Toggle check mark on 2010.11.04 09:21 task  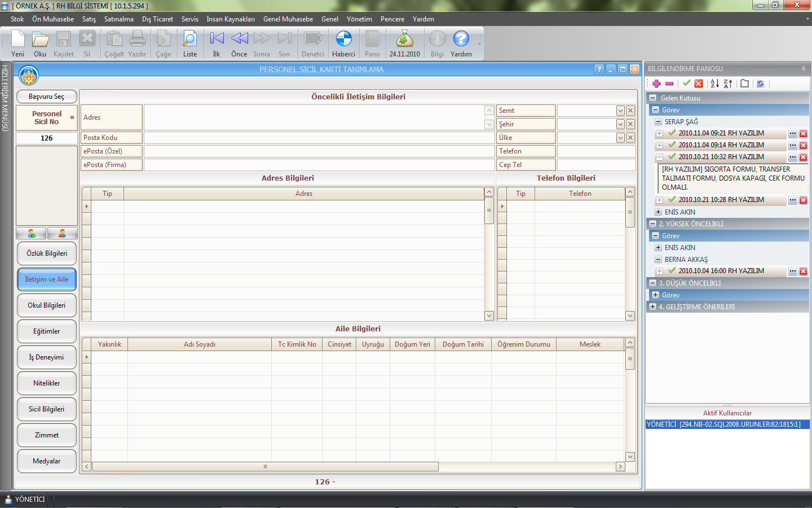coord(672,133)
